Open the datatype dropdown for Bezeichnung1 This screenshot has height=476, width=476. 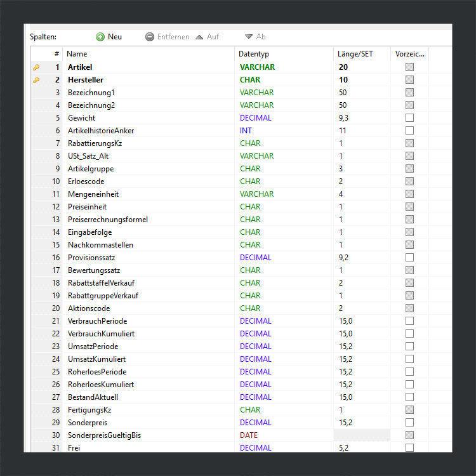coord(257,93)
